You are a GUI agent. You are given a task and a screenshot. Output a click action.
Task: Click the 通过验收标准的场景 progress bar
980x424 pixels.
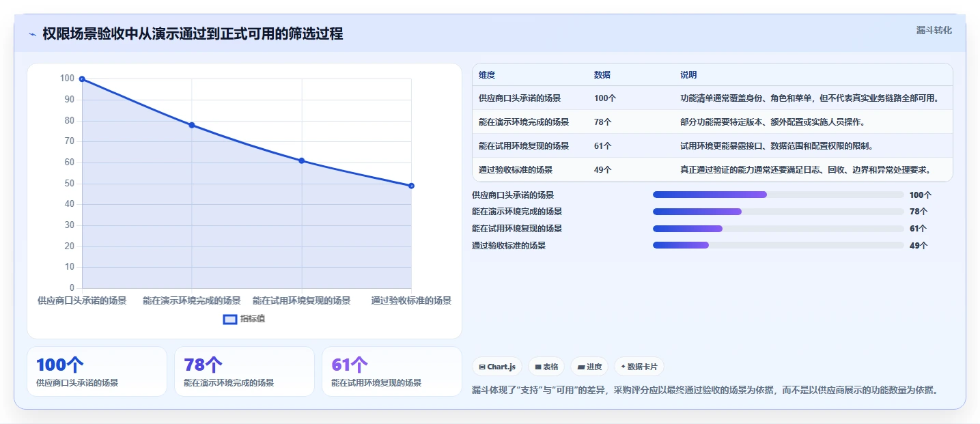[x=779, y=245]
